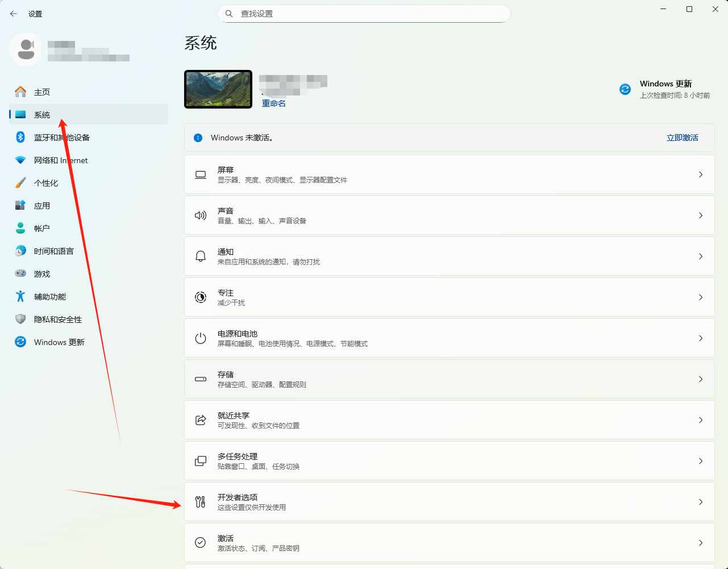This screenshot has height=569, width=728.
Task: Expand the 屏幕 display settings row
Action: [700, 175]
